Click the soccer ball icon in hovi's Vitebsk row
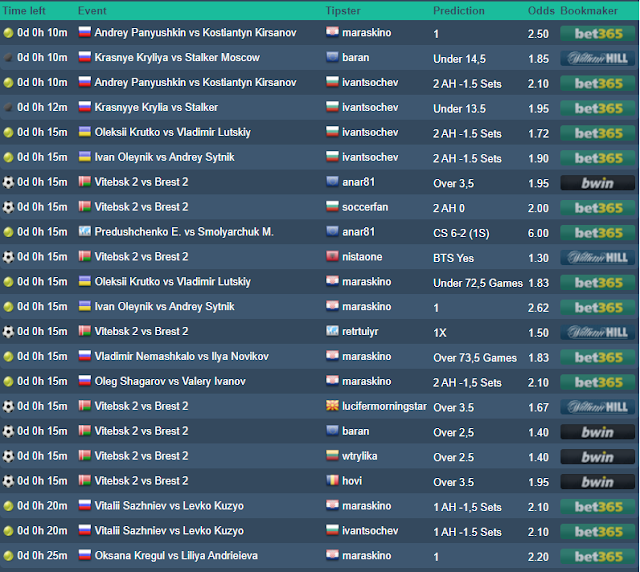Screen dimensions: 640x572 click(x=8, y=481)
